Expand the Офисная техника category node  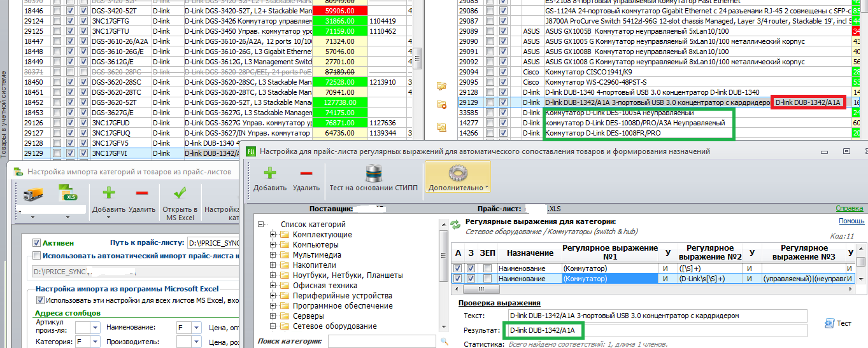coord(273,286)
